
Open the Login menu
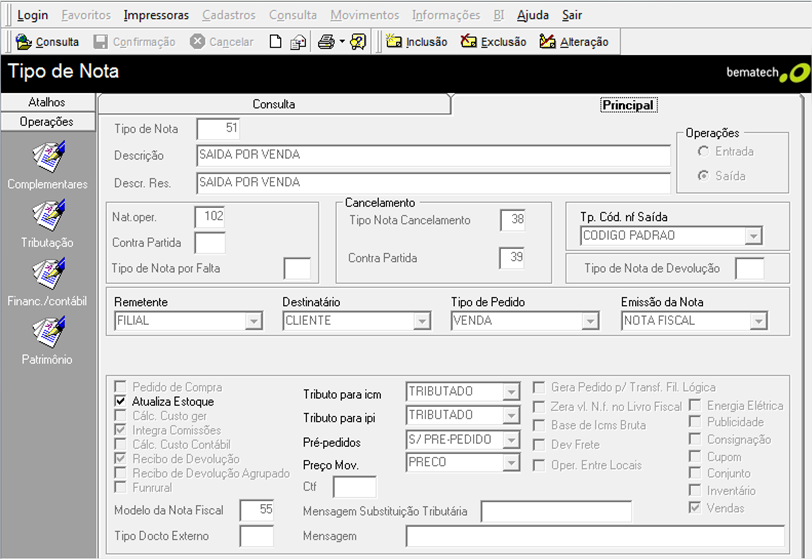click(33, 15)
